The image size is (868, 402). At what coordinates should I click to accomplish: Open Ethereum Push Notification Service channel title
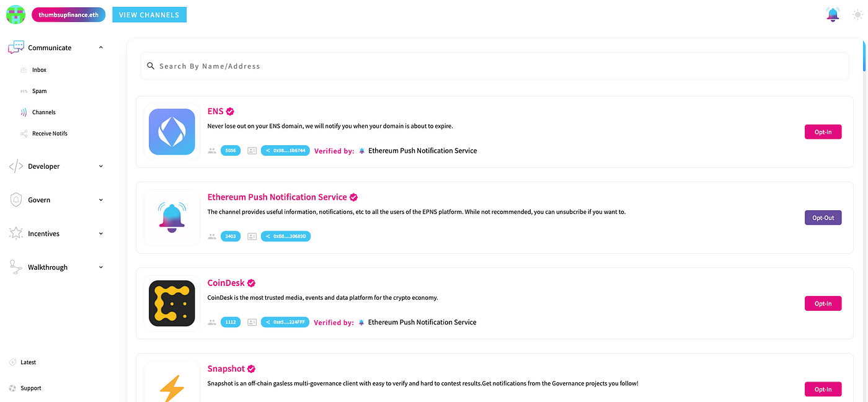point(277,197)
